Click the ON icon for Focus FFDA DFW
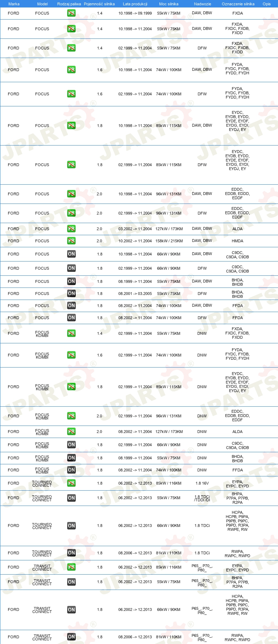Screen dimensions: 278x644 71,318
